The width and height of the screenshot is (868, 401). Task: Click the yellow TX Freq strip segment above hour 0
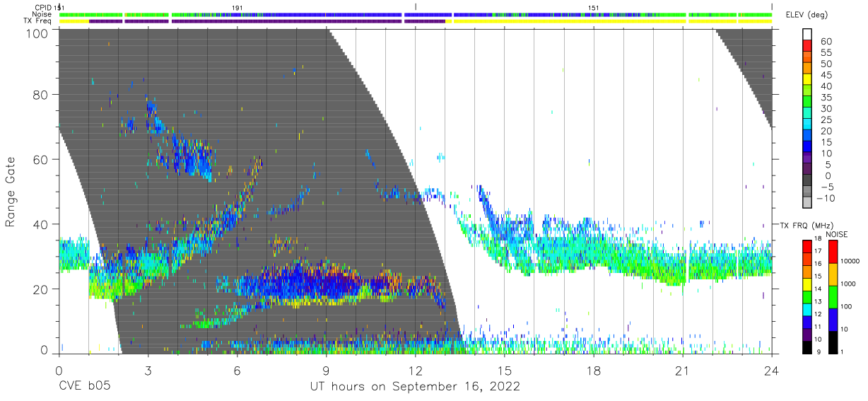(74, 21)
